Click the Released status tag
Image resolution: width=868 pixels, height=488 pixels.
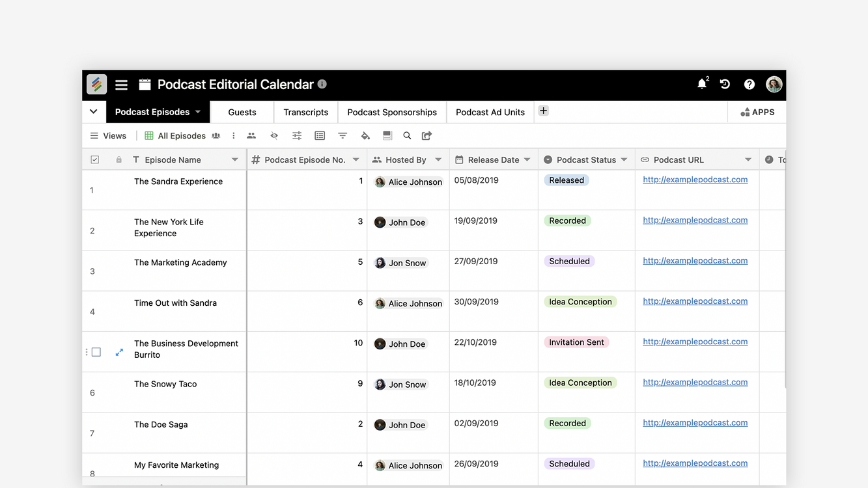click(567, 180)
